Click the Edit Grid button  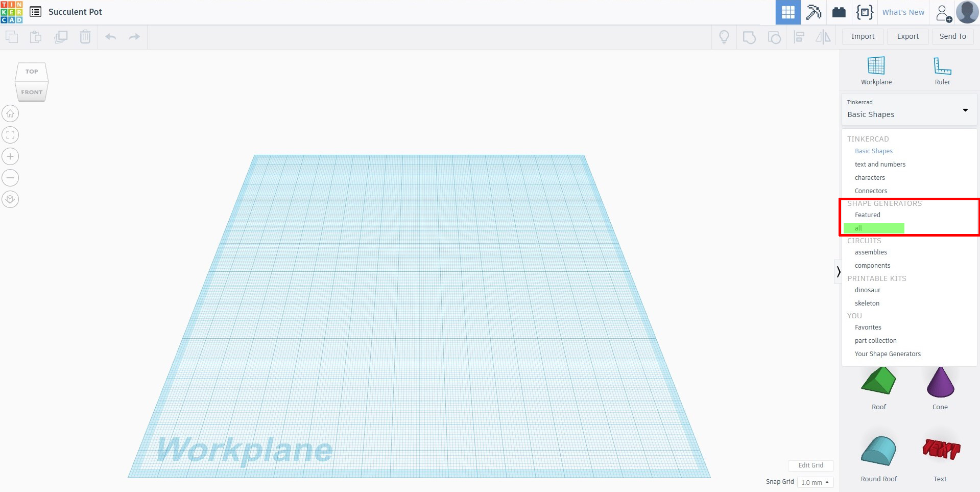[x=810, y=465]
